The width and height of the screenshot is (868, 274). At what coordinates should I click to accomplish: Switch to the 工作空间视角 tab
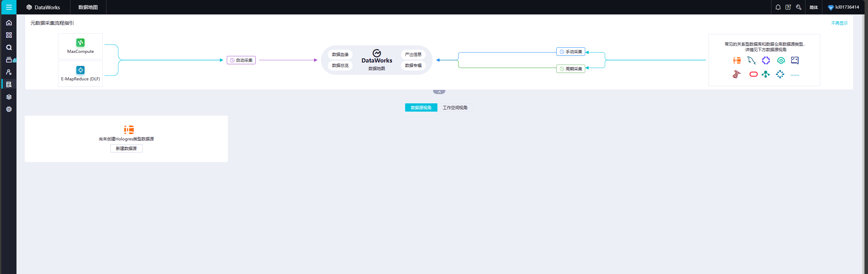(x=455, y=107)
